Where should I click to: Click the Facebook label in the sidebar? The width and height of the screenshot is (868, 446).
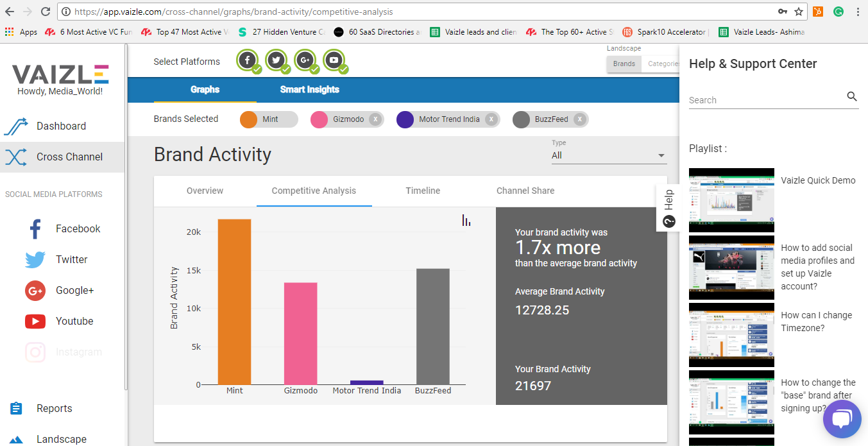[x=78, y=229]
